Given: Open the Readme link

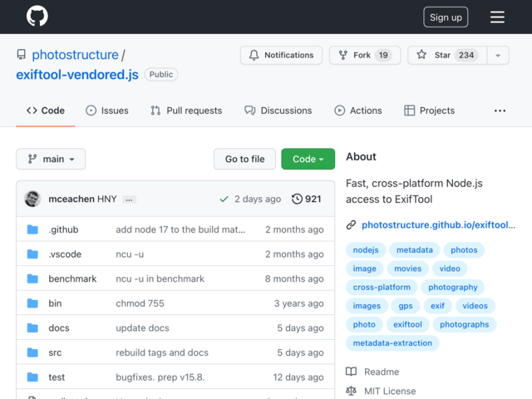Looking at the screenshot, I should pos(382,372).
